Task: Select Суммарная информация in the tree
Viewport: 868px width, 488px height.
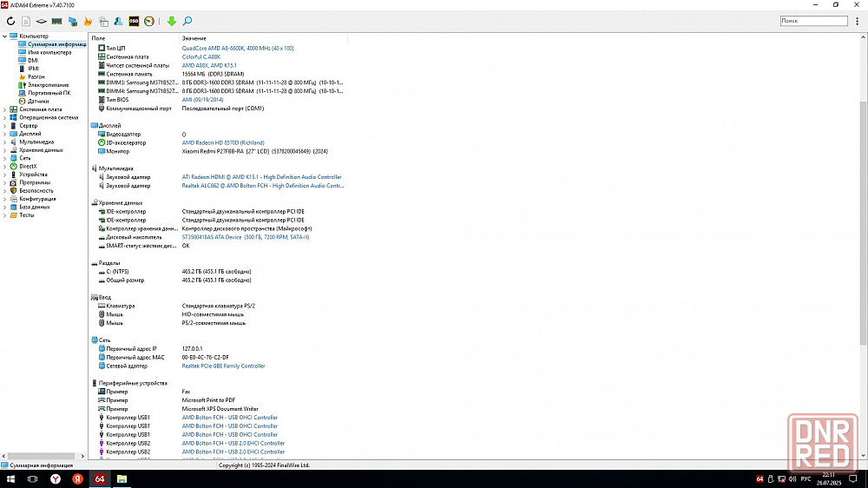Action: pyautogui.click(x=56, y=44)
